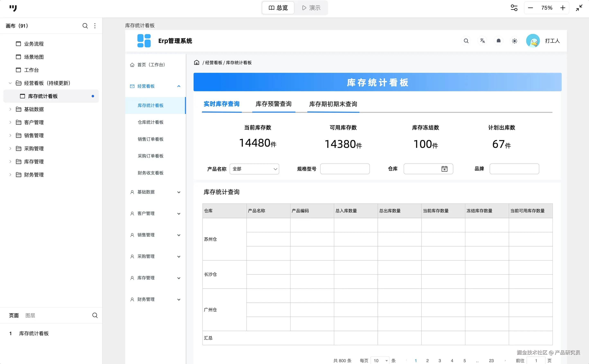Select the 库存期初期末查询 tab
589x364 pixels.
(333, 104)
